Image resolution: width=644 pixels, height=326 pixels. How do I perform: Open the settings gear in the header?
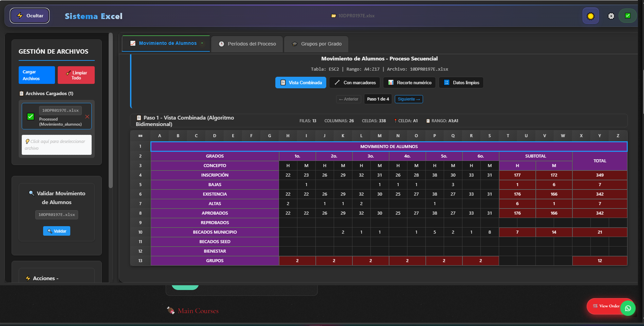pyautogui.click(x=611, y=16)
